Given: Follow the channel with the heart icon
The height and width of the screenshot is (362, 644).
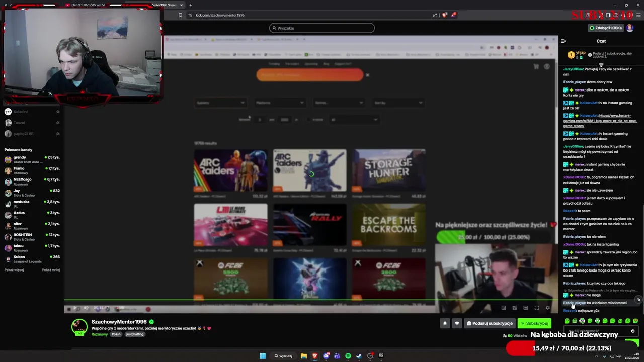Looking at the screenshot, I should pyautogui.click(x=457, y=323).
